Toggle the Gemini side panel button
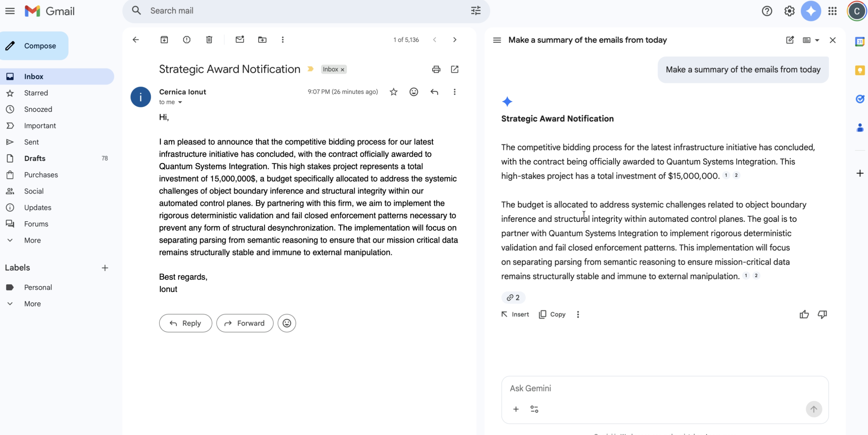Screen dimensions: 868x435 811,11
